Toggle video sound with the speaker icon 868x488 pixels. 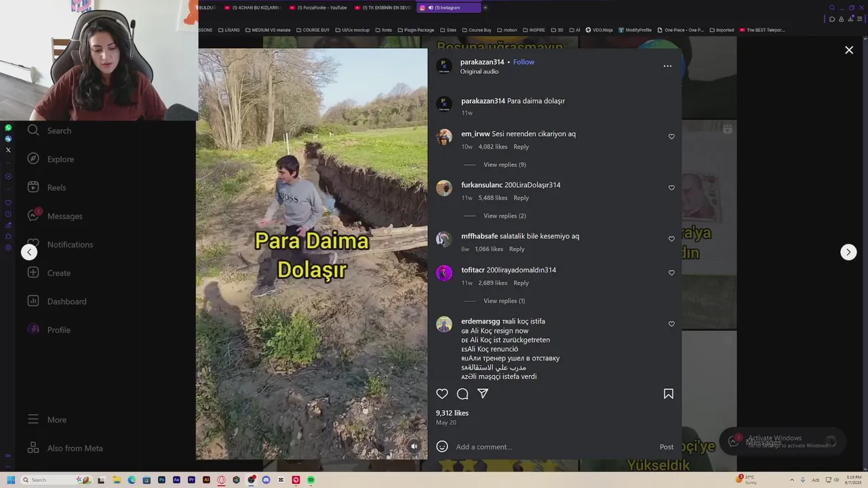tap(414, 446)
